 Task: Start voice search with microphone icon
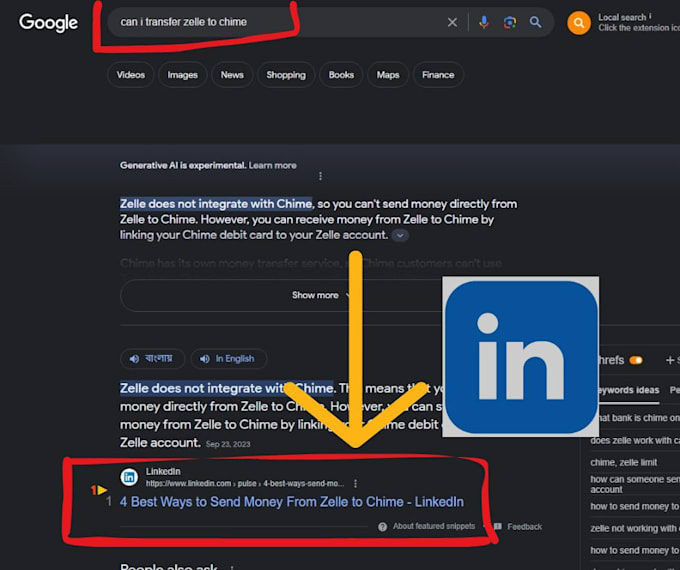pos(484,22)
